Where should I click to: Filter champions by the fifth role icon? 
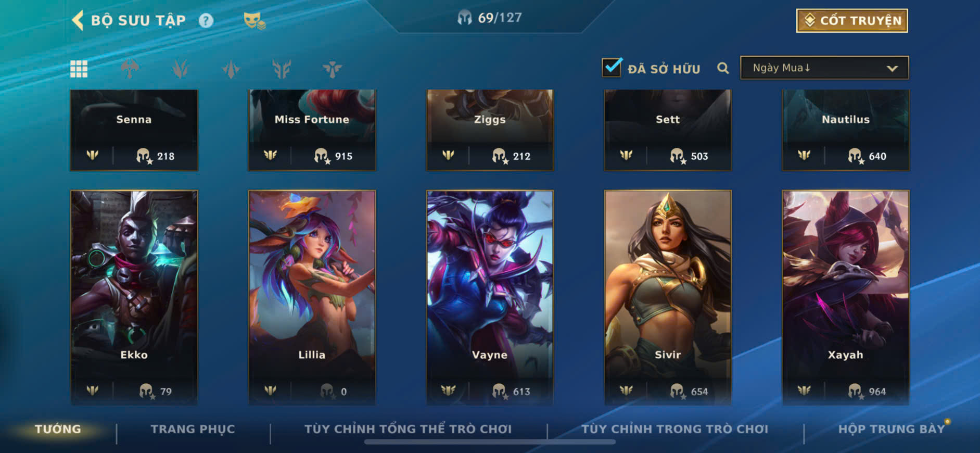pyautogui.click(x=332, y=69)
